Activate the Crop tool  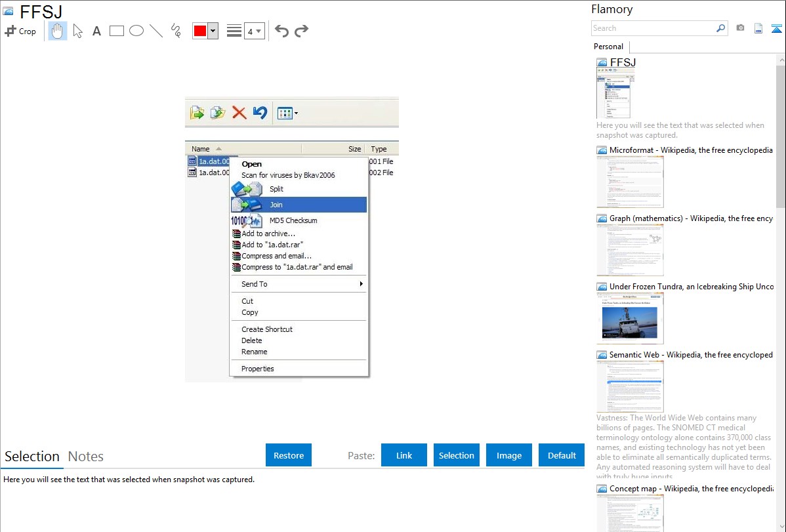click(20, 31)
